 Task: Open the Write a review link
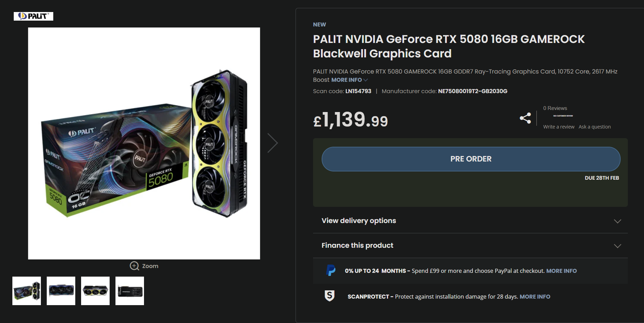pyautogui.click(x=558, y=127)
